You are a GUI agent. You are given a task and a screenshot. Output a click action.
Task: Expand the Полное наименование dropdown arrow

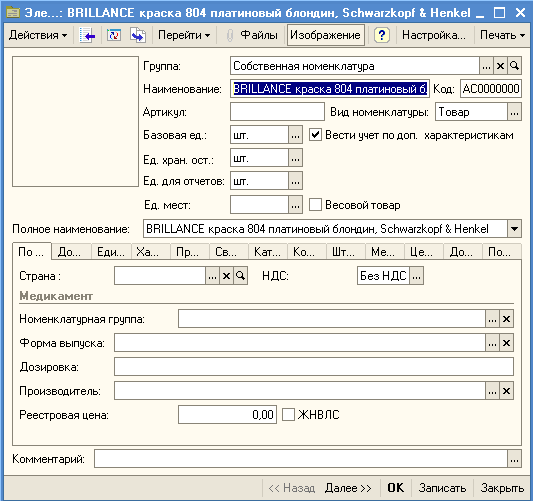pos(514,229)
